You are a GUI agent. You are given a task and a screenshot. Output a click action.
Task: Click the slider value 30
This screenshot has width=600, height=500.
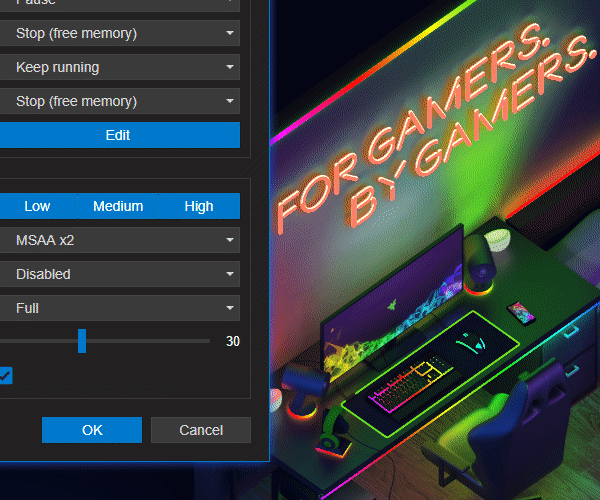pos(232,341)
